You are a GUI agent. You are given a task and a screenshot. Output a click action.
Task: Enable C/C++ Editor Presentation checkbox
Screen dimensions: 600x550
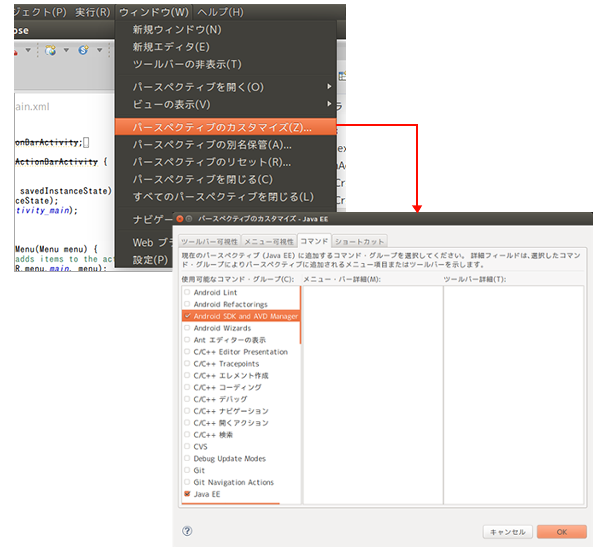click(187, 351)
